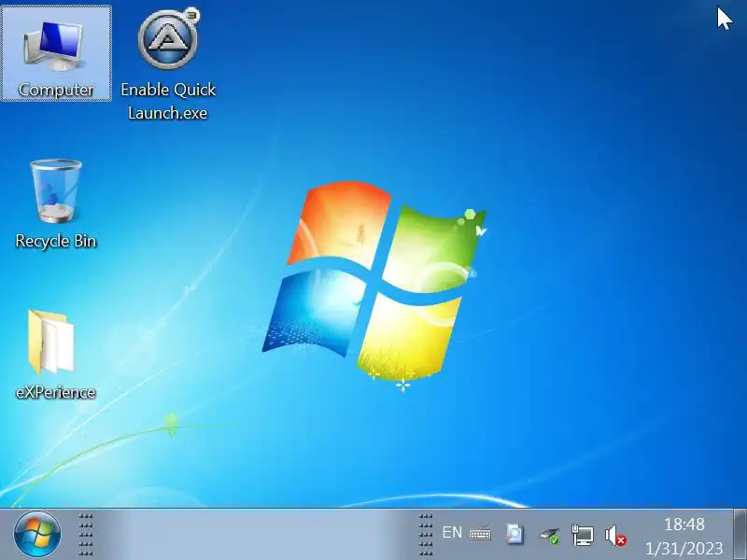Open the Windows Start menu orb

click(37, 534)
